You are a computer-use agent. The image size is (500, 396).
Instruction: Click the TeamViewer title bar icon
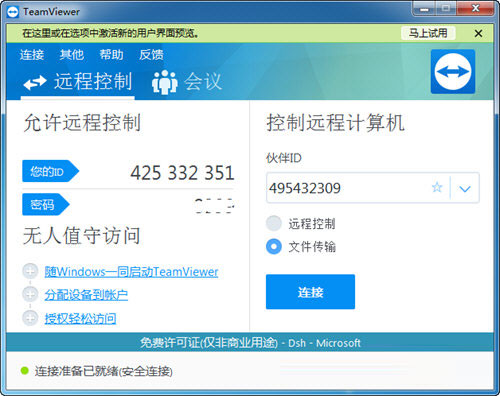(13, 12)
